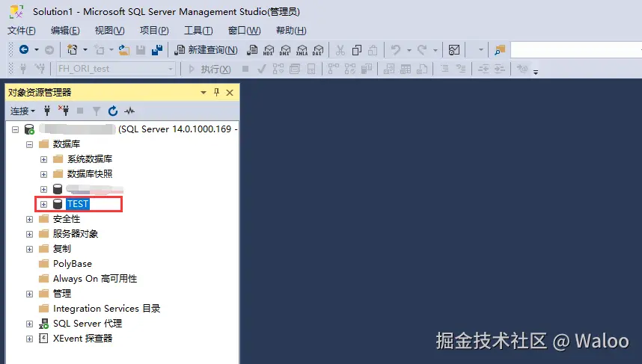Viewport: 642px width, 364px height.
Task: Click the Save All double-floppy icon
Action: tap(157, 50)
